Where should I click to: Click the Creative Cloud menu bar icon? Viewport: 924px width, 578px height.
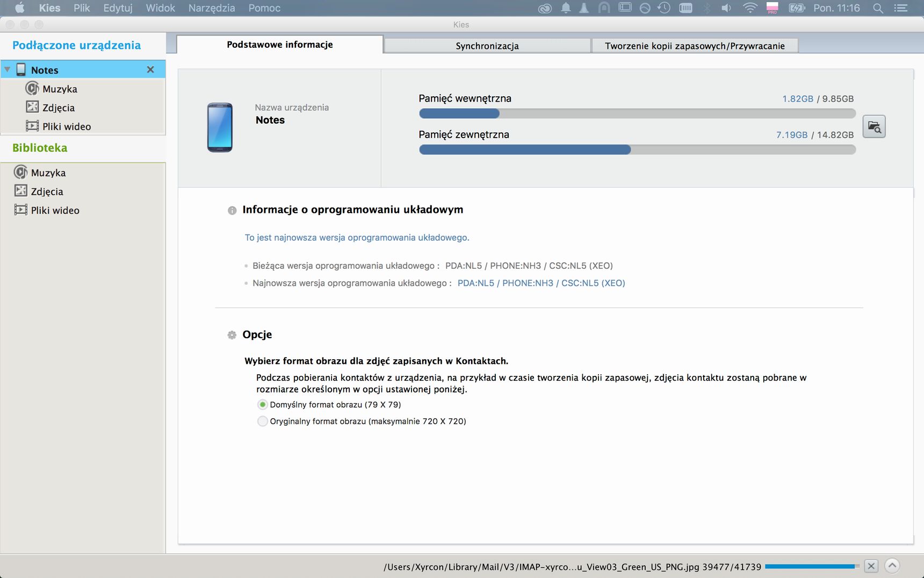pyautogui.click(x=545, y=8)
